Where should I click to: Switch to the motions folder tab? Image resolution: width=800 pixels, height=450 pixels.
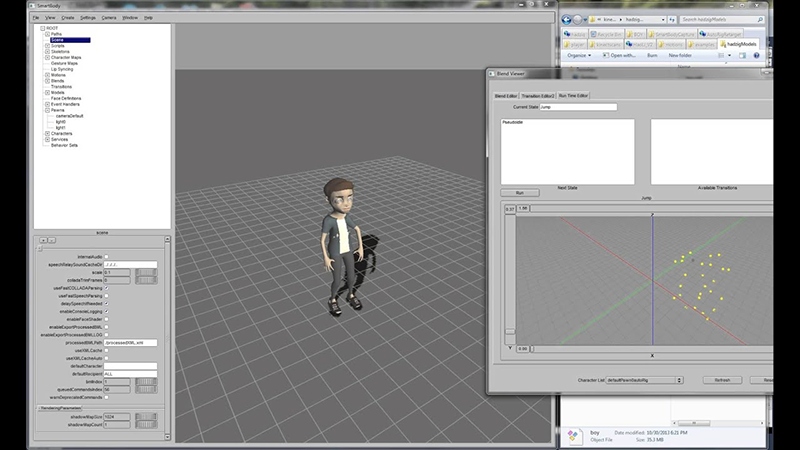click(670, 44)
